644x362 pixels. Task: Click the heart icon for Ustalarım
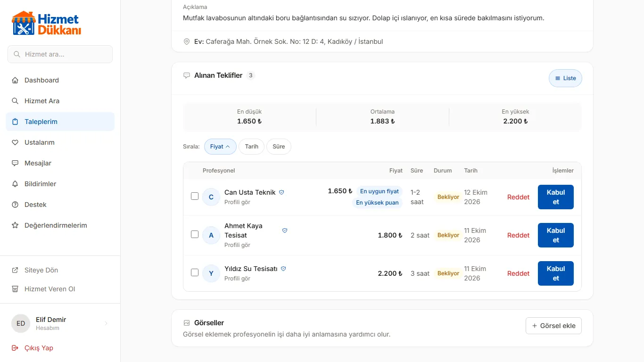coord(15,142)
